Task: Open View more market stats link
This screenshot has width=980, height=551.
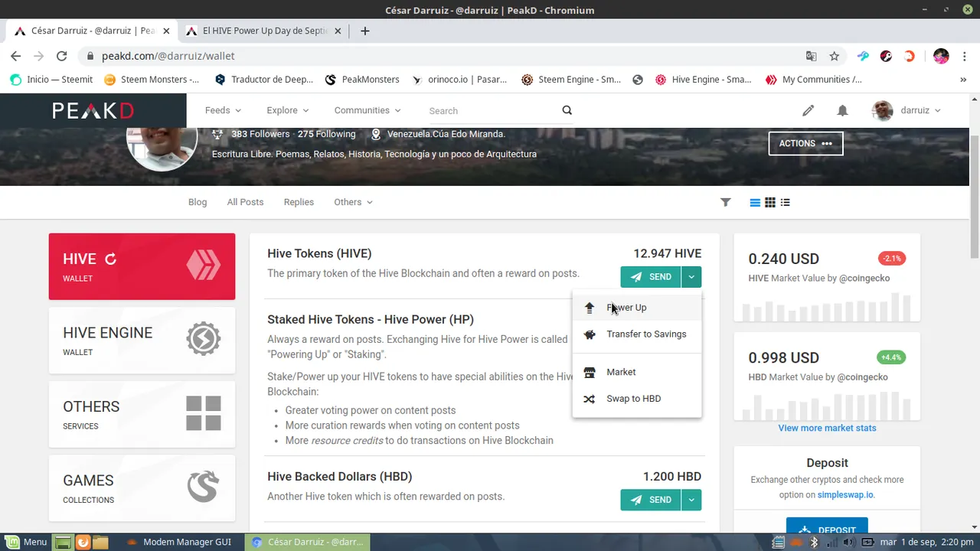Action: click(x=827, y=428)
